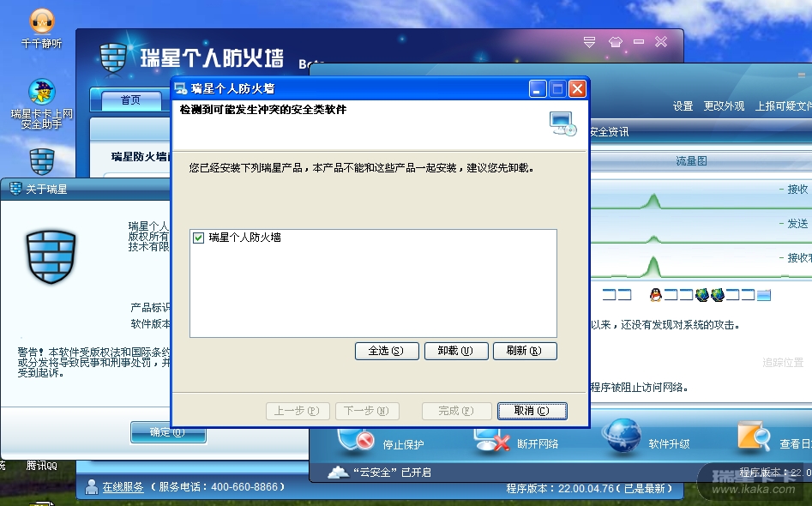This screenshot has width=812, height=506.
Task: Click the drop-down menu icon in firewall title bar
Action: pyautogui.click(x=589, y=42)
